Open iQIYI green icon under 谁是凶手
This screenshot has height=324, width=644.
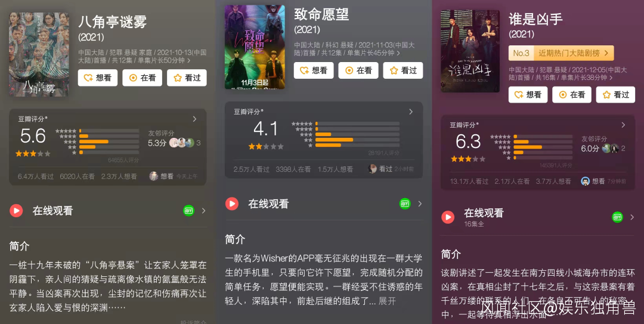(x=617, y=217)
